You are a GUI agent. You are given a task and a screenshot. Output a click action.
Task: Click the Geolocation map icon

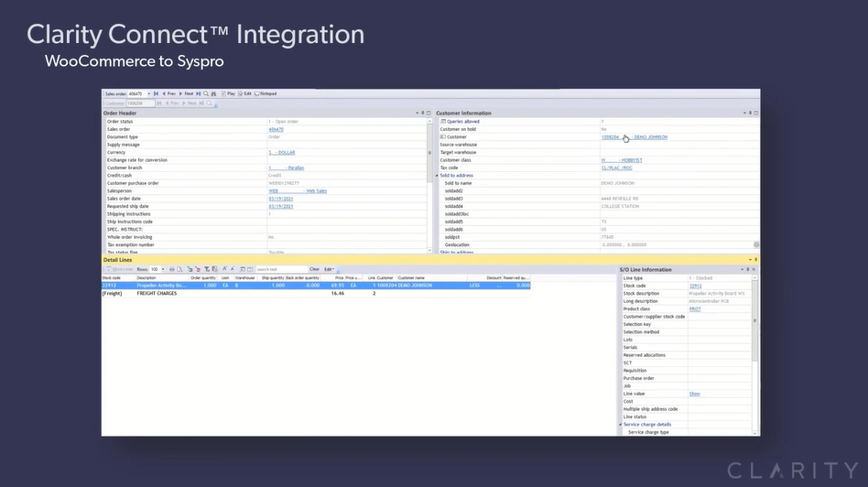pyautogui.click(x=756, y=244)
